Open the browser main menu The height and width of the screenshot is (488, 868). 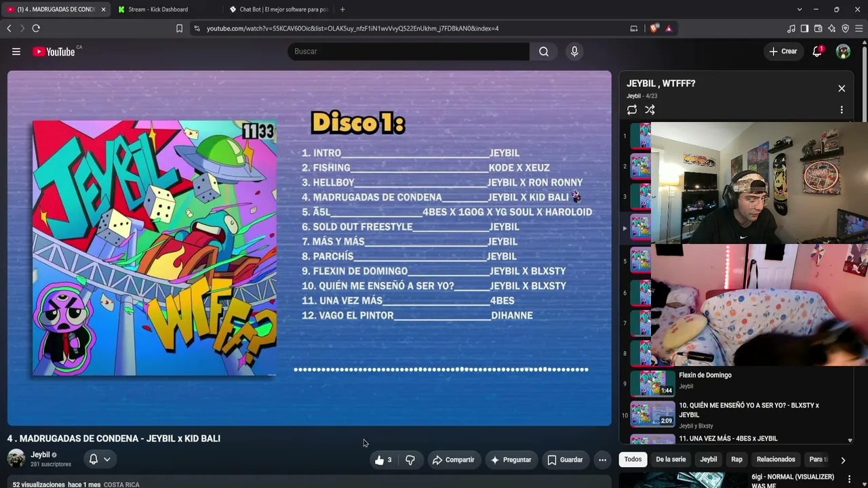[x=859, y=28]
